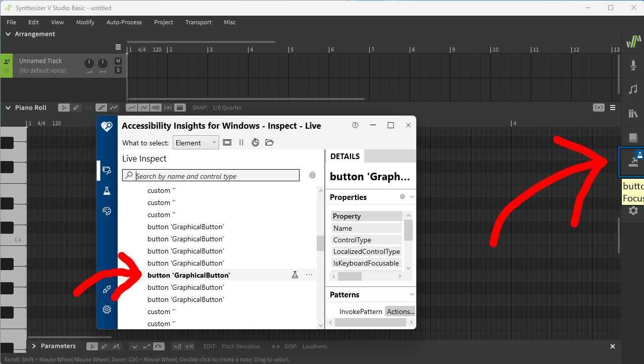Screen dimensions: 644x364
Task: Toggle highlighter rectangle icon in Accessibility Insights
Action: (227, 142)
